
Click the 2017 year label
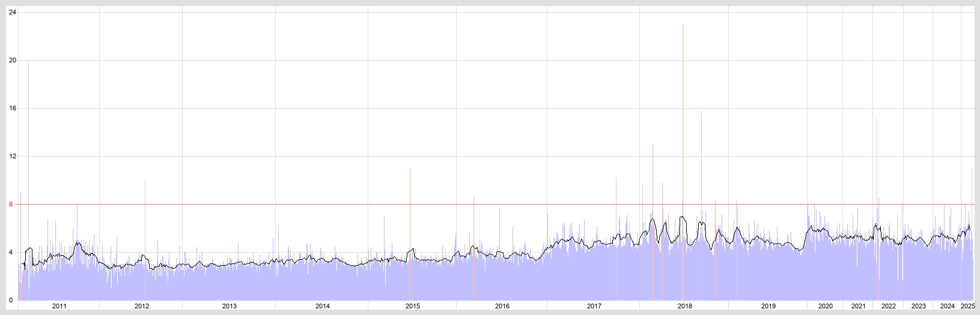click(x=594, y=306)
